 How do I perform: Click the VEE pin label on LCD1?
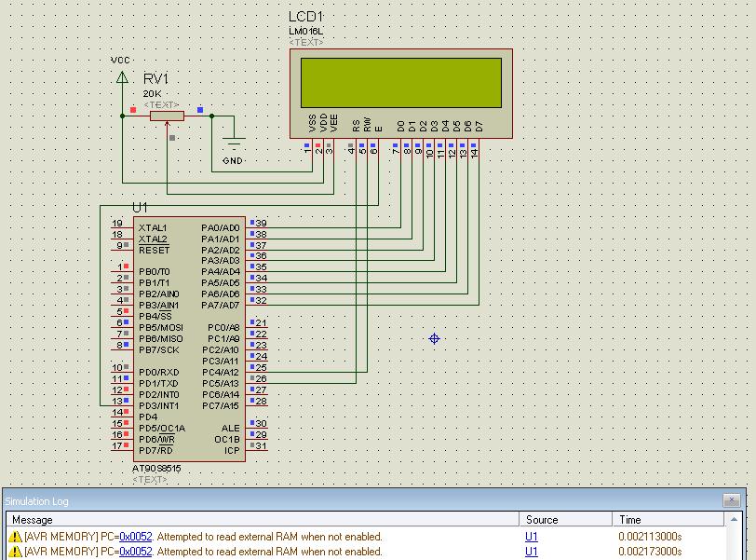(x=334, y=123)
